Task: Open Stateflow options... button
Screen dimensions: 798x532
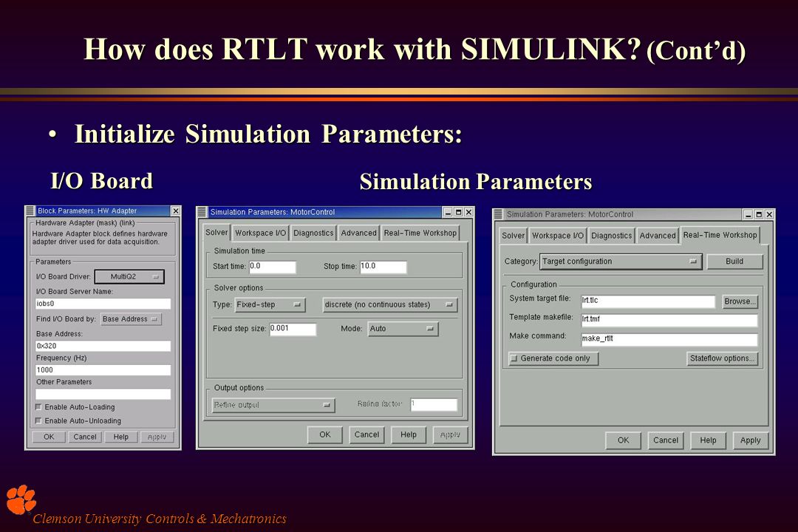Action: [x=722, y=358]
